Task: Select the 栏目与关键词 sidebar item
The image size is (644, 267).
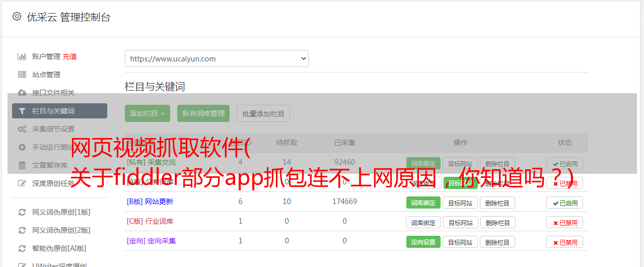Action: (x=59, y=111)
